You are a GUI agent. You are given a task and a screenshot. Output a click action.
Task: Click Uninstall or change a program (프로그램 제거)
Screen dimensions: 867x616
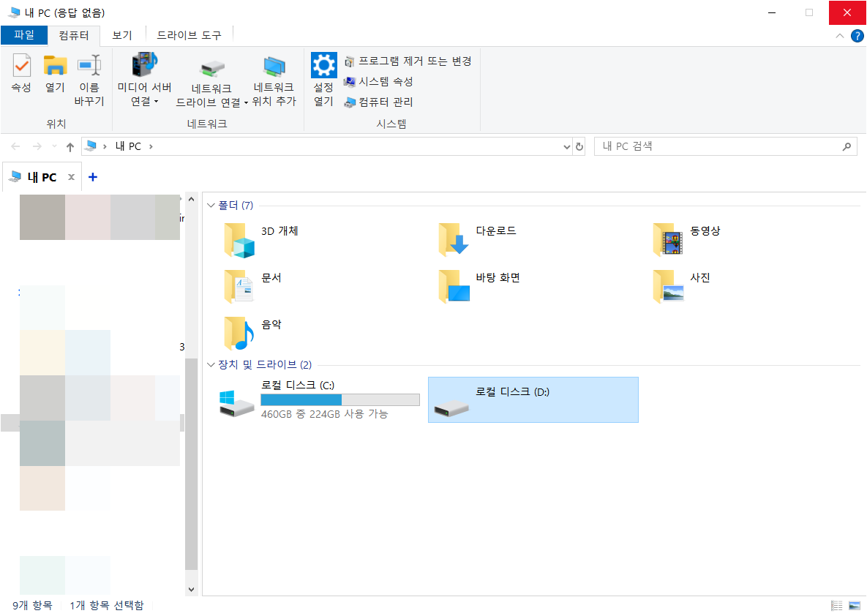pyautogui.click(x=410, y=61)
